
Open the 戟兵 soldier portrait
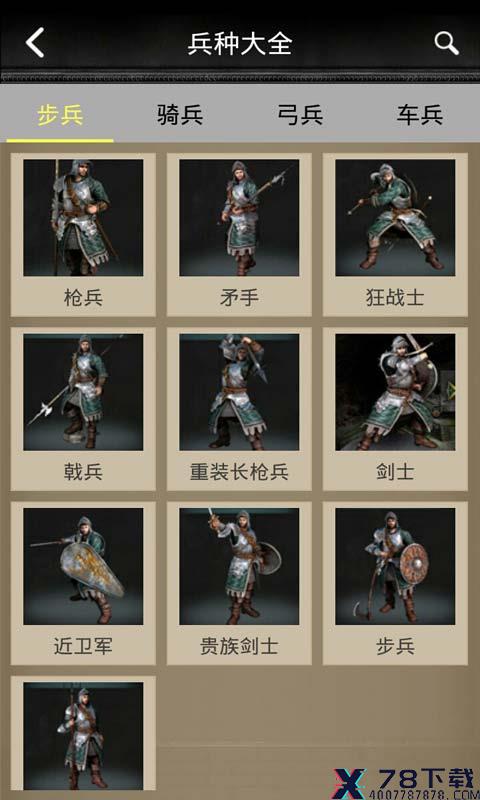pos(83,392)
